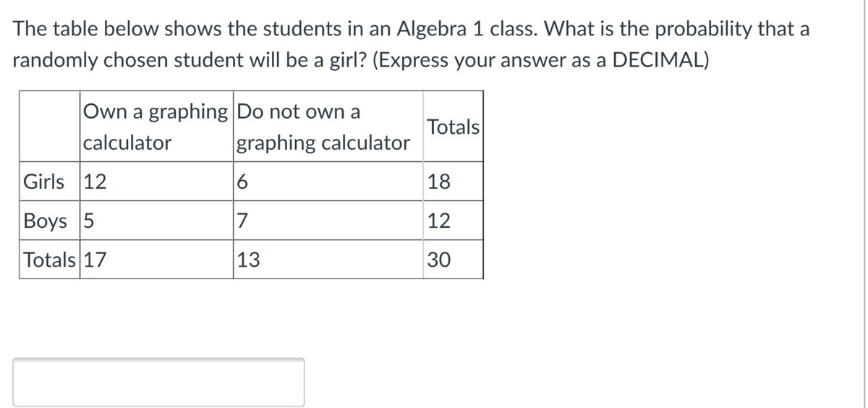Click the Totals row label cell
The width and height of the screenshot is (868, 408).
click(x=50, y=259)
